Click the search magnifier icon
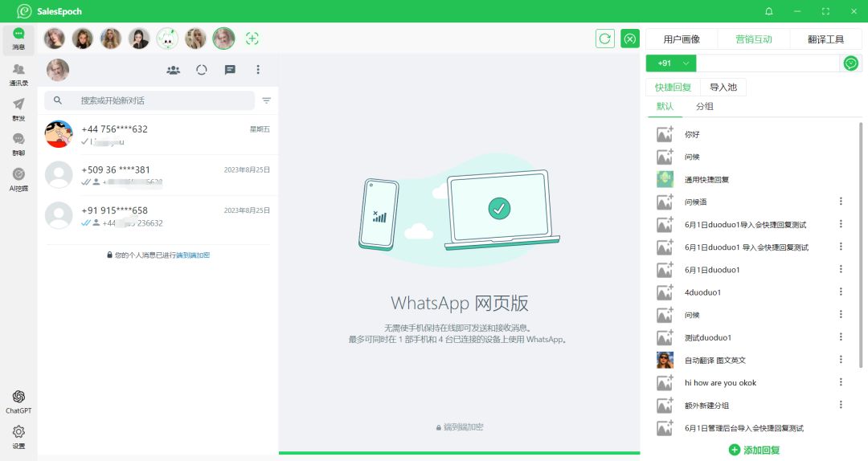Viewport: 868px width, 461px height. [x=58, y=100]
